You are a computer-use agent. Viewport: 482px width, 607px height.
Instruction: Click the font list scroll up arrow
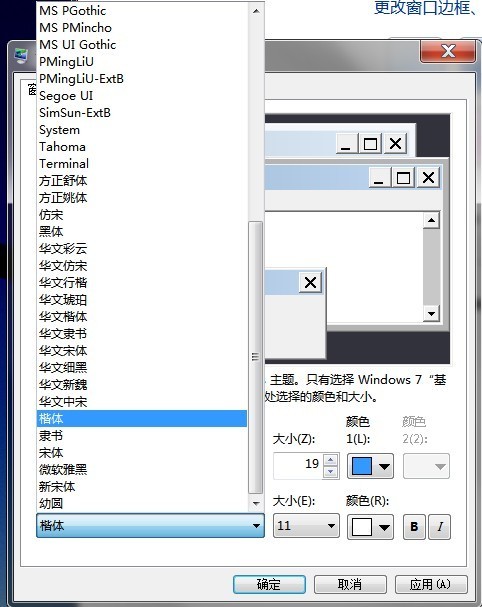coord(256,11)
